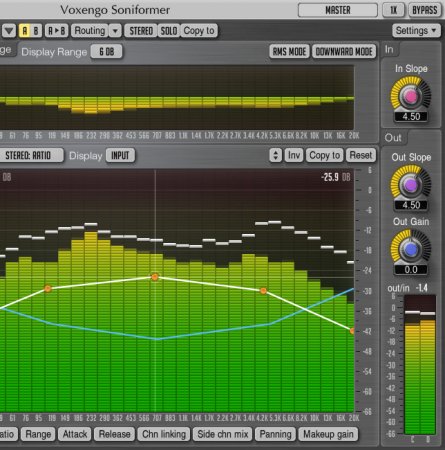Toggle the BYPASS button
This screenshot has width=445, height=450.
425,10
